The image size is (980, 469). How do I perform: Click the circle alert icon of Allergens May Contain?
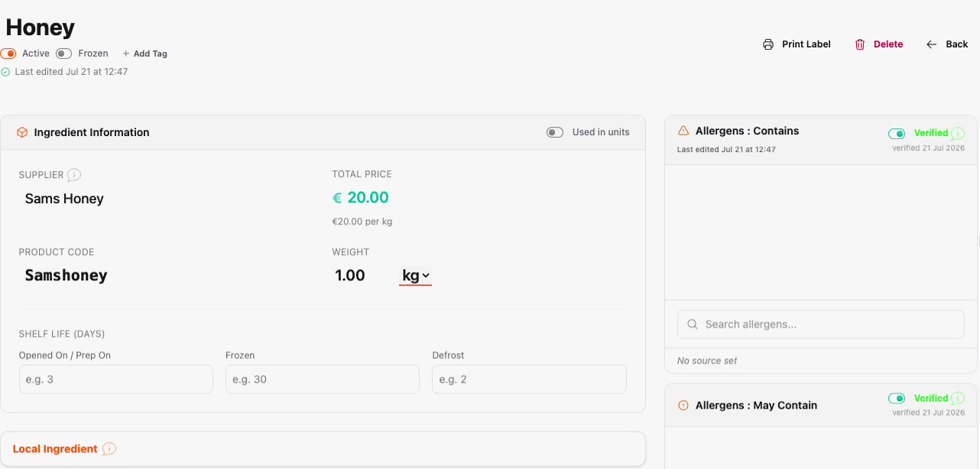683,406
